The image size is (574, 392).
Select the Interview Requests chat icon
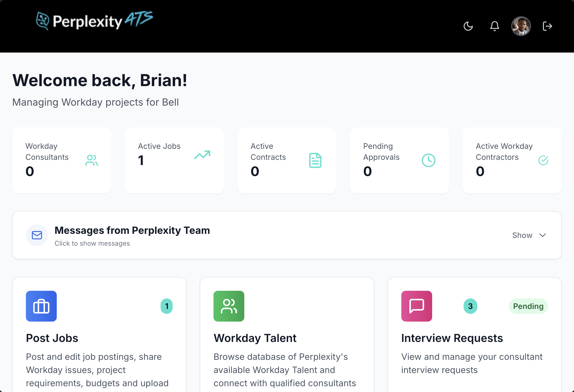point(416,306)
